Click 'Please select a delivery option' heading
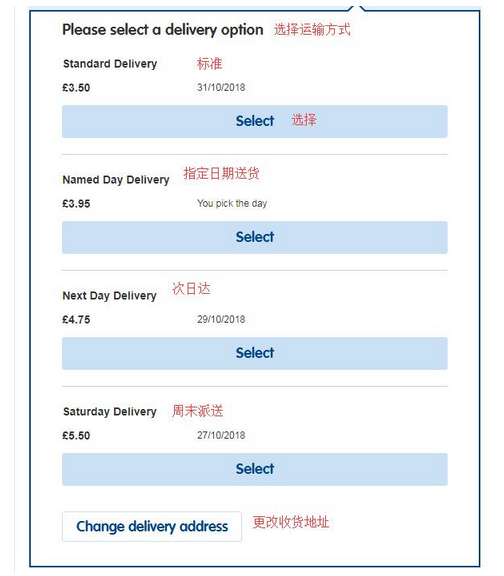 (x=163, y=30)
